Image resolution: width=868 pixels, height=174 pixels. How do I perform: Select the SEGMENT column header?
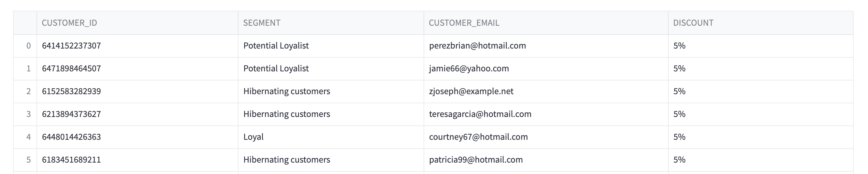click(331, 23)
